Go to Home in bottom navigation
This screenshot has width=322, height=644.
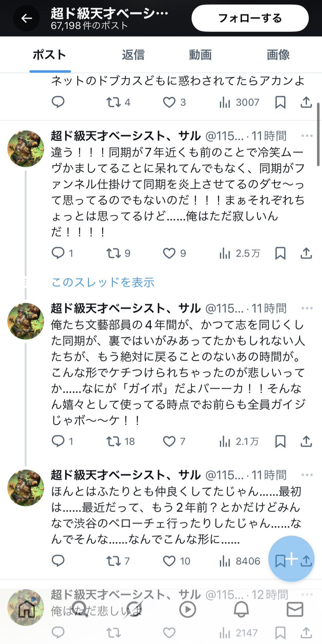(x=27, y=609)
